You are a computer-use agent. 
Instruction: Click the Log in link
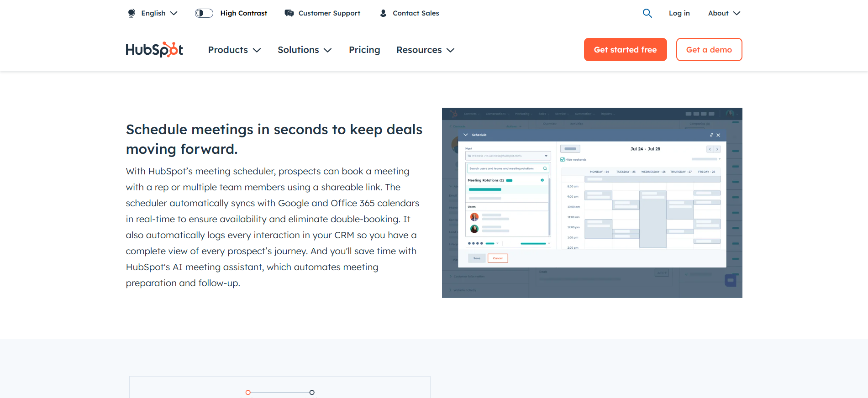pyautogui.click(x=679, y=13)
